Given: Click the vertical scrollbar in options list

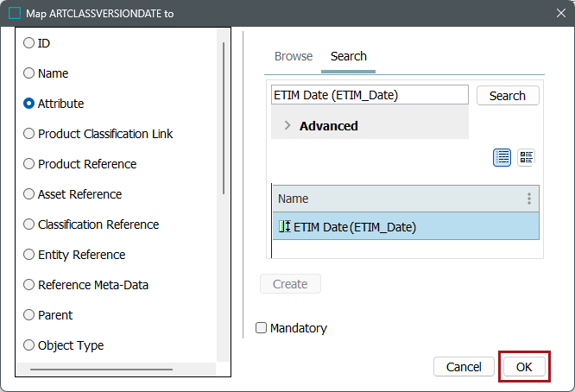Looking at the screenshot, I should [224, 117].
